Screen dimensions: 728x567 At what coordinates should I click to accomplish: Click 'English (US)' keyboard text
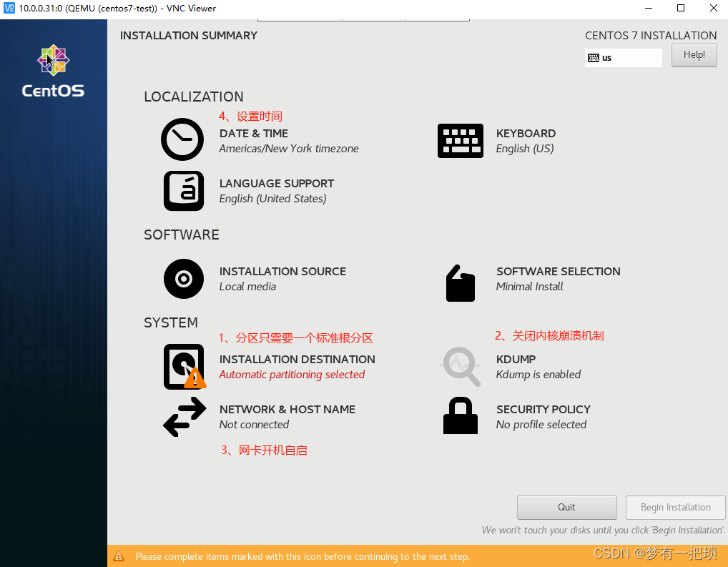[x=525, y=149]
